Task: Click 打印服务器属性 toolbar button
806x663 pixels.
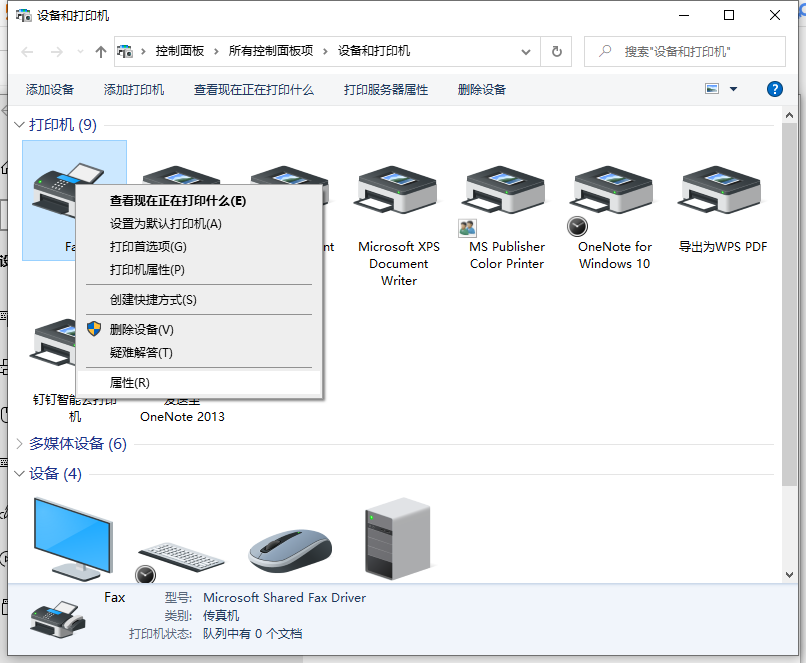Action: point(386,90)
